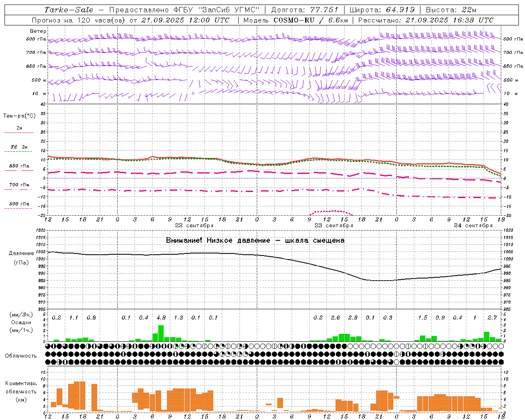Select the 0.9 precipitation value

(440, 318)
